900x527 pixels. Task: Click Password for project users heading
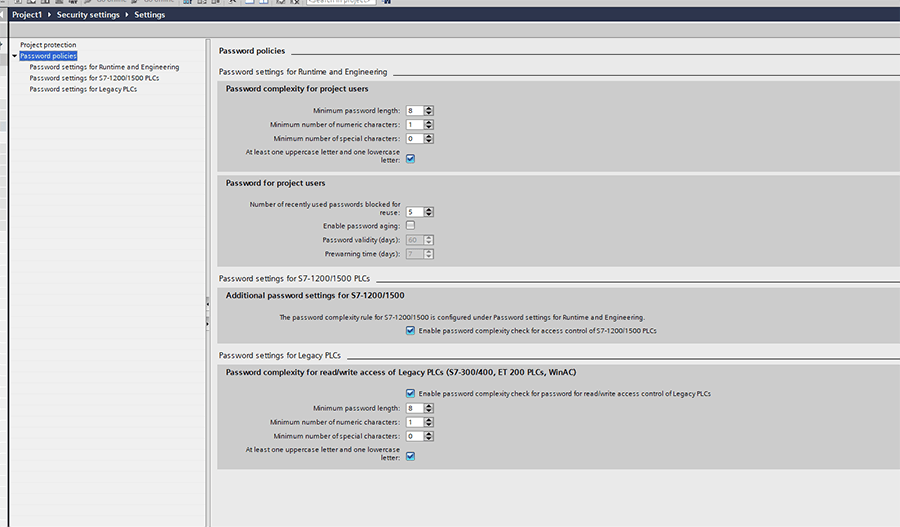[x=276, y=183]
